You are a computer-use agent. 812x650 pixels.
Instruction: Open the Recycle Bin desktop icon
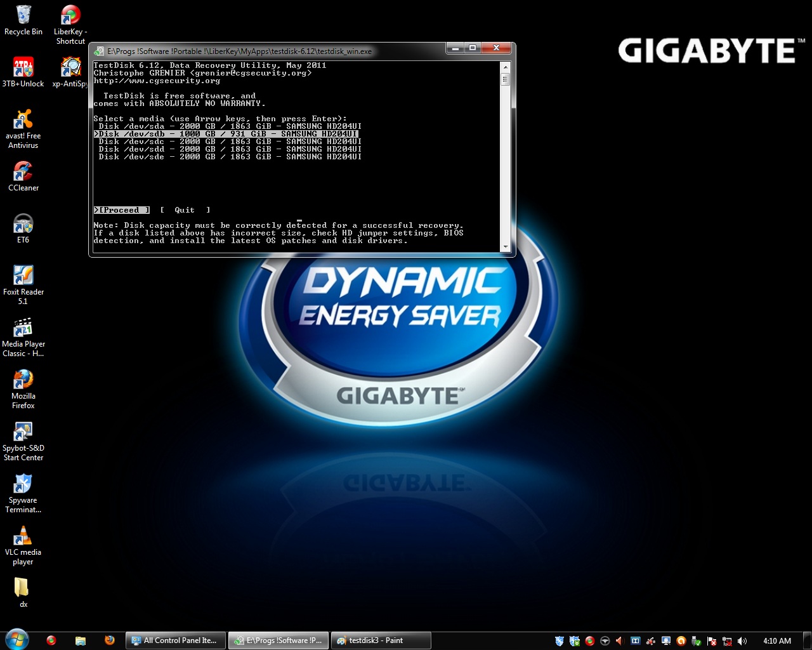point(23,20)
